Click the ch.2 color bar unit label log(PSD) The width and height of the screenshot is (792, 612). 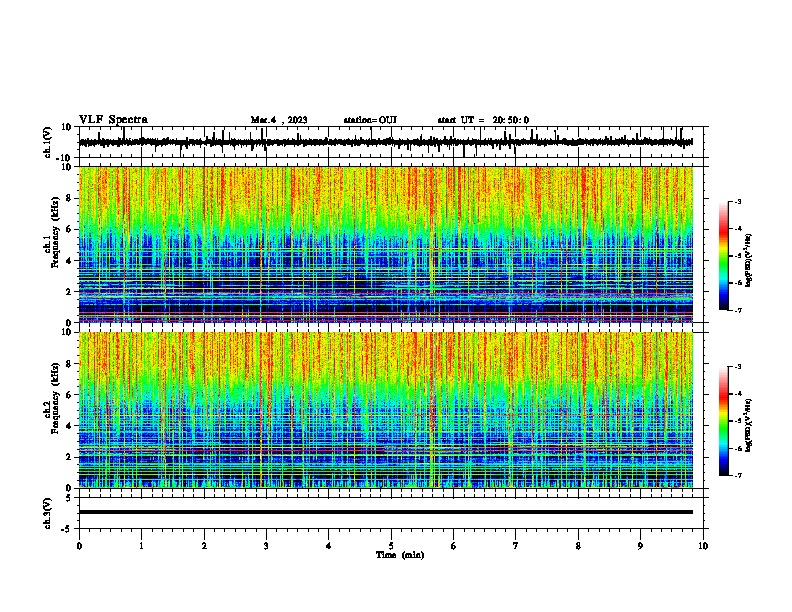coord(748,425)
